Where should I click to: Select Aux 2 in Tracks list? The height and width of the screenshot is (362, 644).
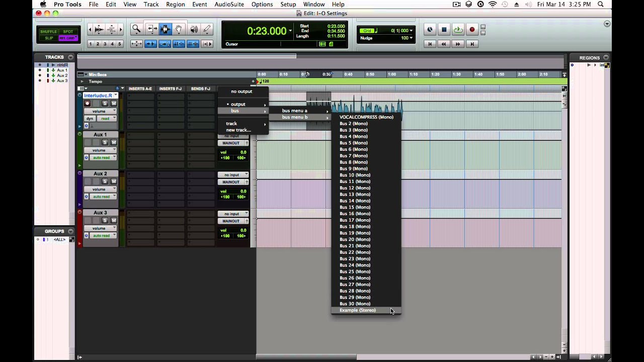click(x=62, y=75)
